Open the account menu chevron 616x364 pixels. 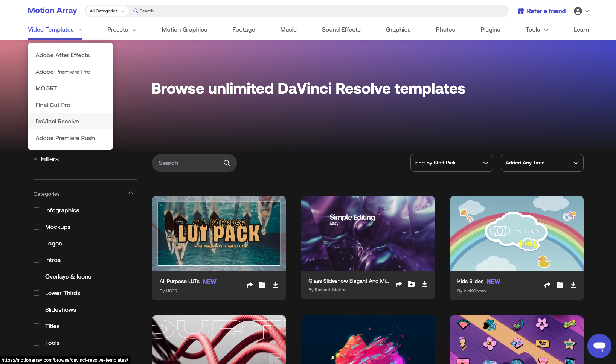click(587, 11)
